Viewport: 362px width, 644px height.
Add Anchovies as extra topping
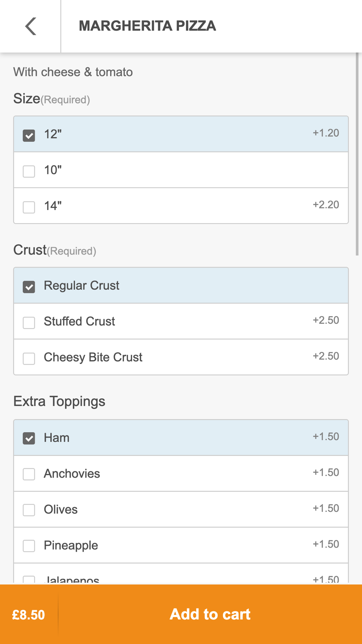(x=29, y=474)
